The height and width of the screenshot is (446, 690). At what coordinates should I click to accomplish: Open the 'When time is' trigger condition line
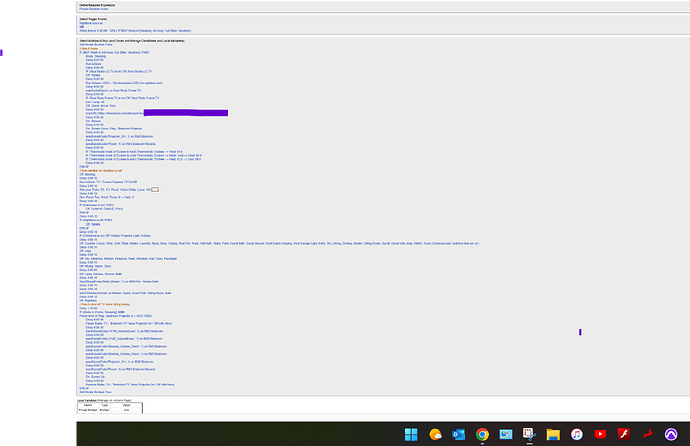tap(135, 31)
